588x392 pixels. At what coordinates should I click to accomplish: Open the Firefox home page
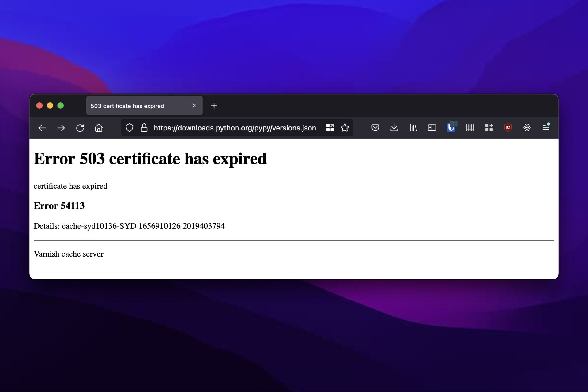pyautogui.click(x=99, y=128)
